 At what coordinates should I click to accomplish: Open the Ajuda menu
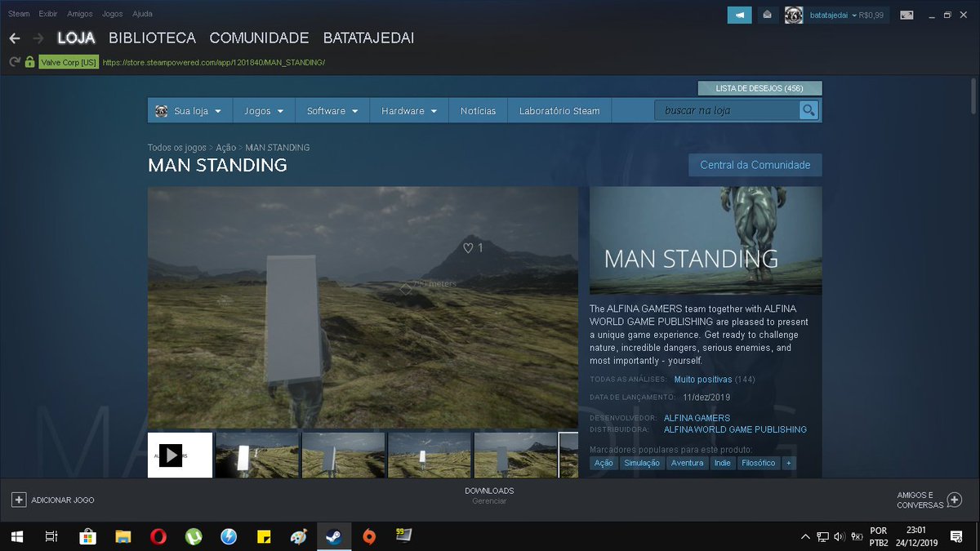pyautogui.click(x=142, y=14)
